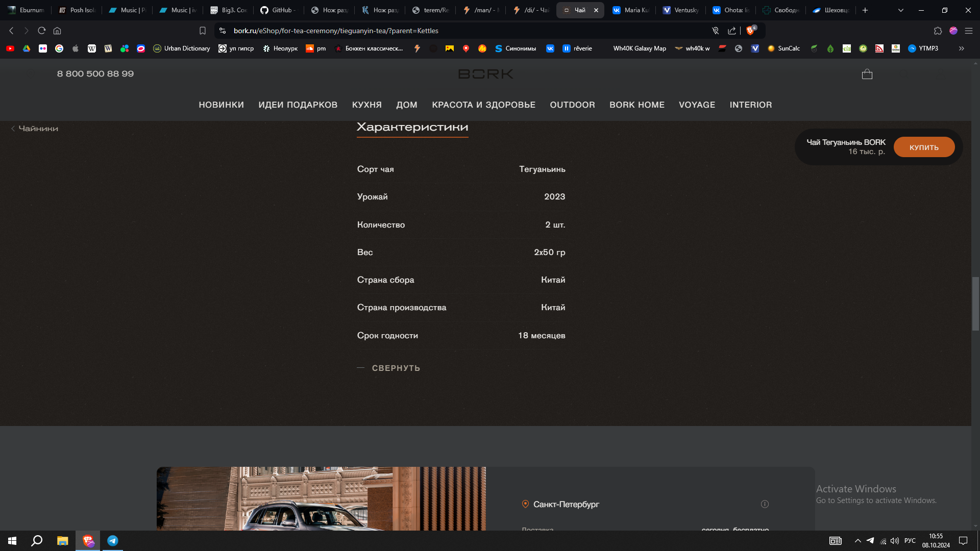The width and height of the screenshot is (980, 551).
Task: Show hidden bookmarks with chevron
Action: [961, 48]
